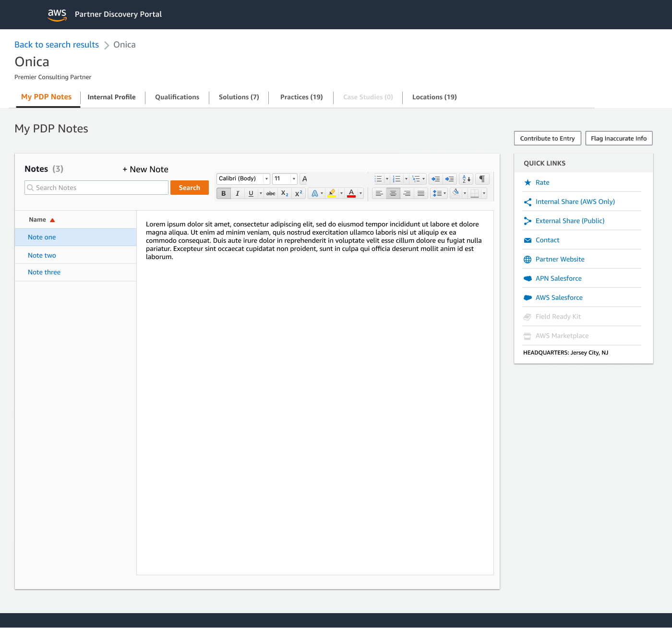The height and width of the screenshot is (628, 672).
Task: Click inside the Lorem ipsum note text
Action: coord(314,240)
